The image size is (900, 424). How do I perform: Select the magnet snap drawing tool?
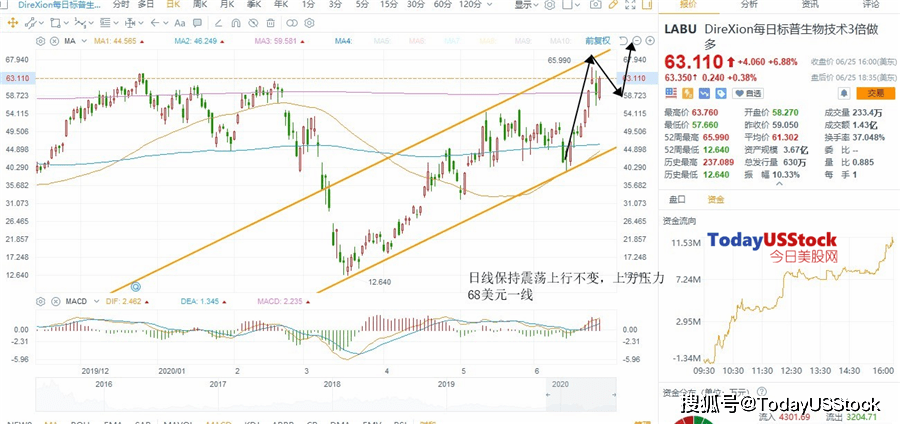coord(235,24)
